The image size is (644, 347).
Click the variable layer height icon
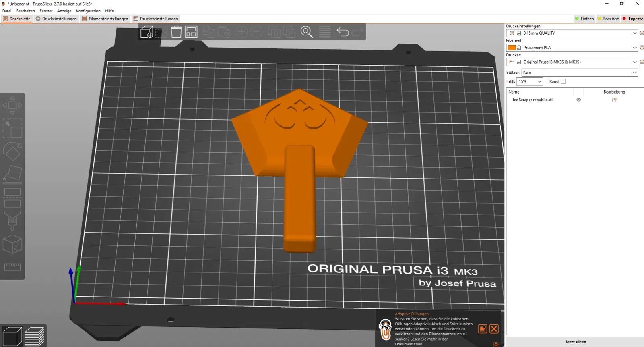point(325,32)
